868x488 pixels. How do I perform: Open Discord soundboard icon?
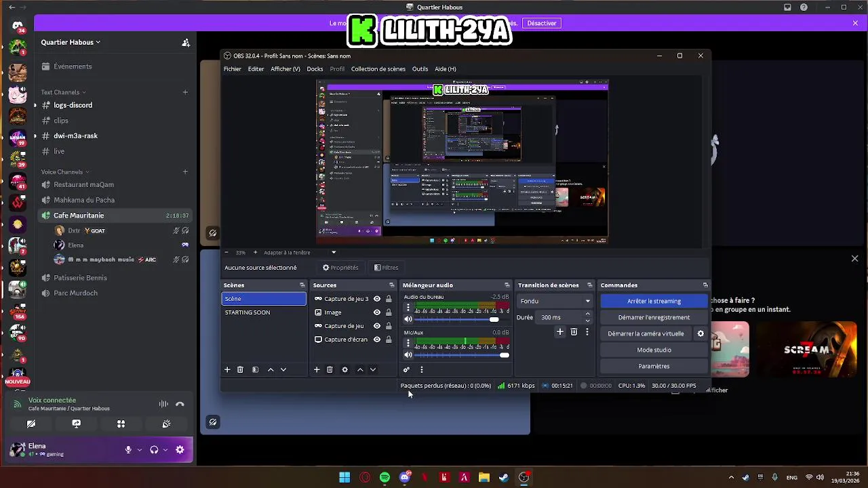click(166, 424)
